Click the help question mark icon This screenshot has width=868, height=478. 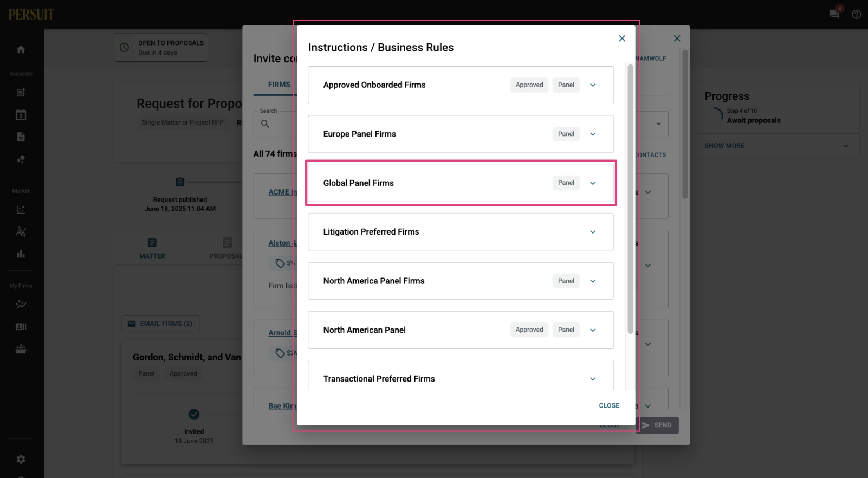pos(856,14)
